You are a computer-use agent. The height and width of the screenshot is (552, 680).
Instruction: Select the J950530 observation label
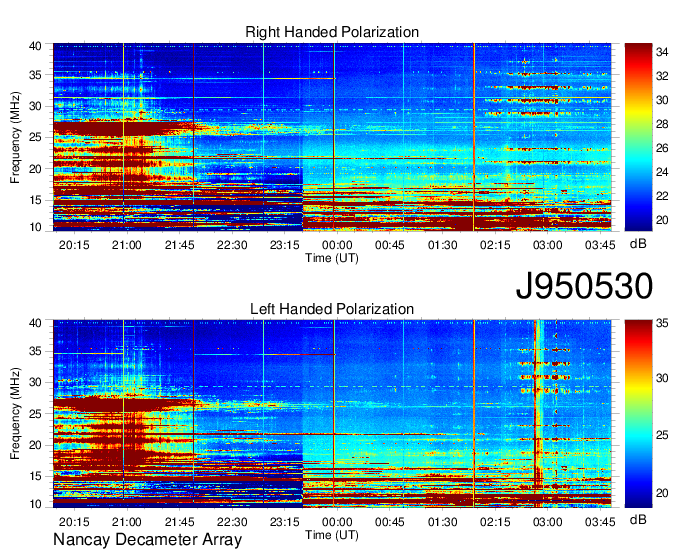click(584, 286)
